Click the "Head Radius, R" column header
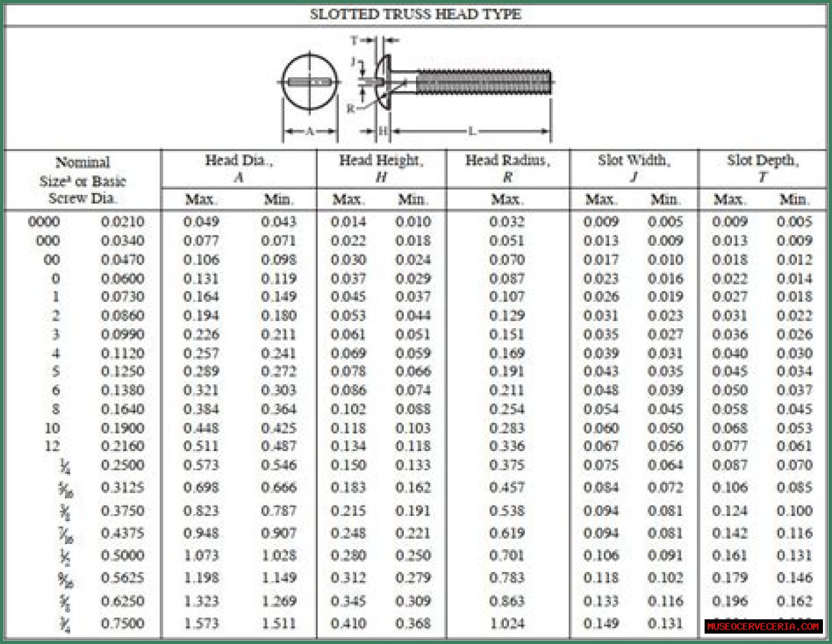The height and width of the screenshot is (644, 832). (508, 168)
